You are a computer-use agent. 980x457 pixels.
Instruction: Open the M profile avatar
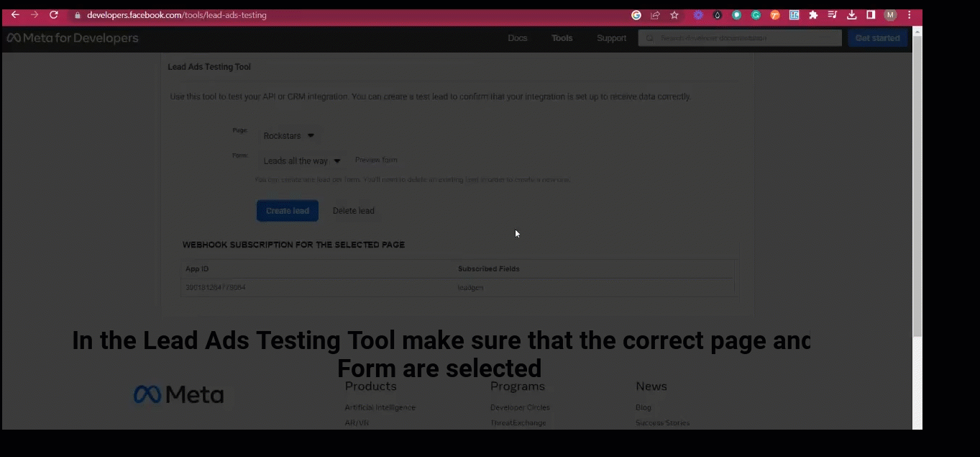[890, 15]
